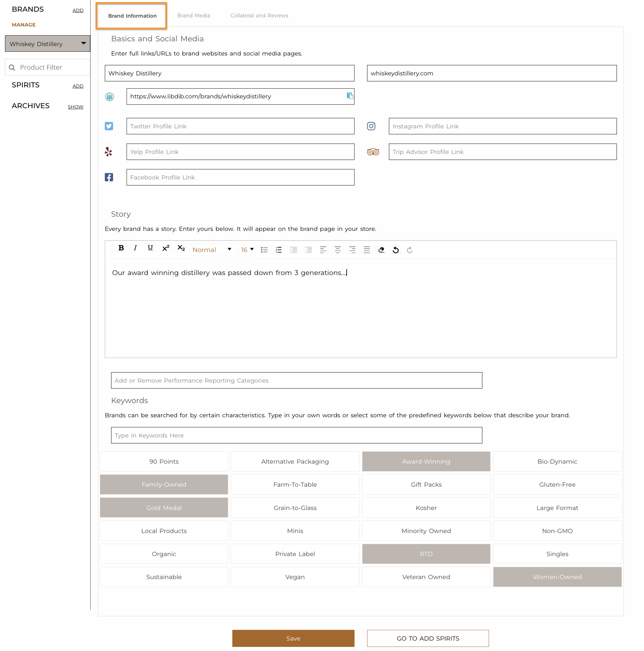Deselect the Award-Winning keyword
Screen dimensions: 644x651
click(x=426, y=461)
